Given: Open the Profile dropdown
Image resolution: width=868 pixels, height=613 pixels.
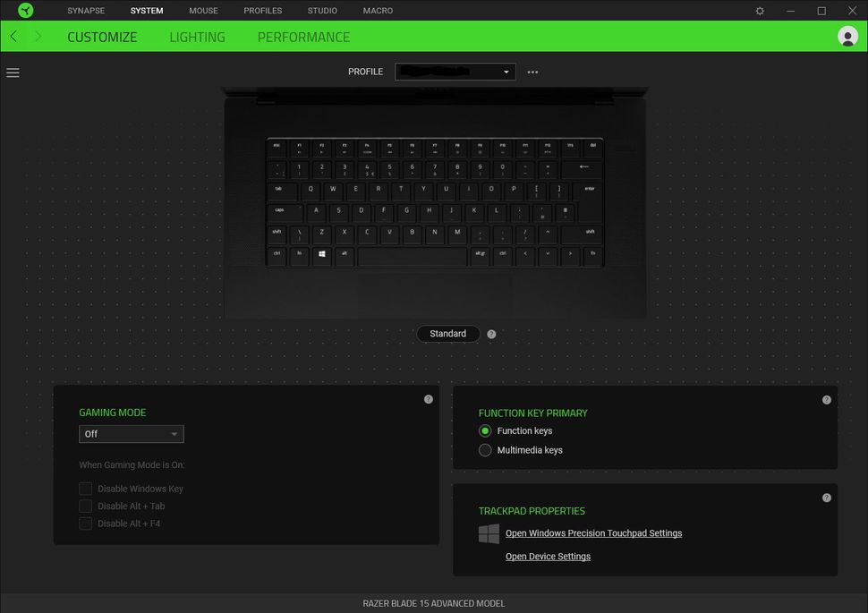Looking at the screenshot, I should [455, 72].
